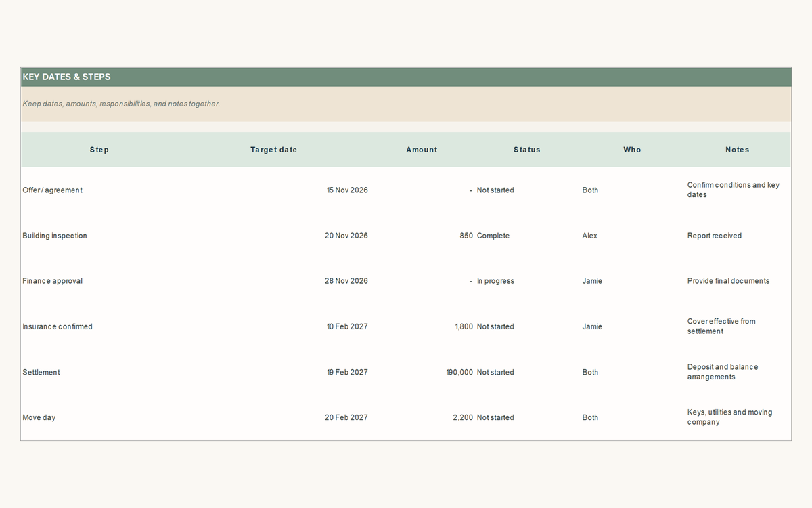The image size is (812, 508).
Task: Click the 28 Nov 2026 date cell
Action: point(346,281)
